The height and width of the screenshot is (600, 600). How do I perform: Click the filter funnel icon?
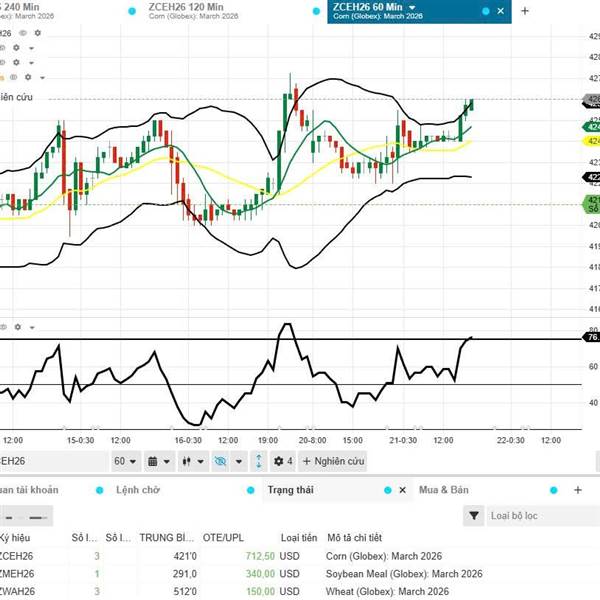[474, 516]
